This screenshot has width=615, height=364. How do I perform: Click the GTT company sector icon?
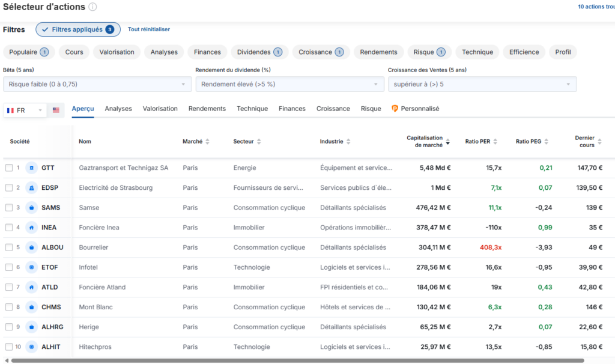click(x=32, y=168)
